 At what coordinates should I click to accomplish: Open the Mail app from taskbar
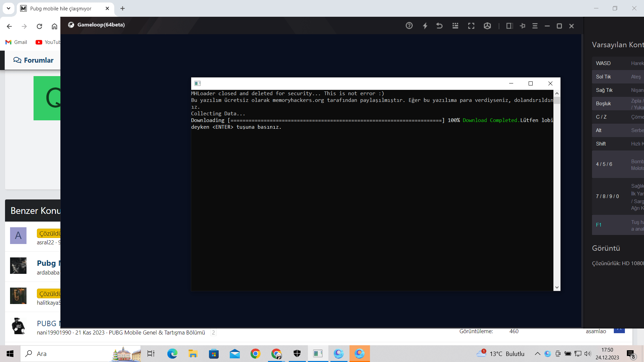[x=234, y=354]
